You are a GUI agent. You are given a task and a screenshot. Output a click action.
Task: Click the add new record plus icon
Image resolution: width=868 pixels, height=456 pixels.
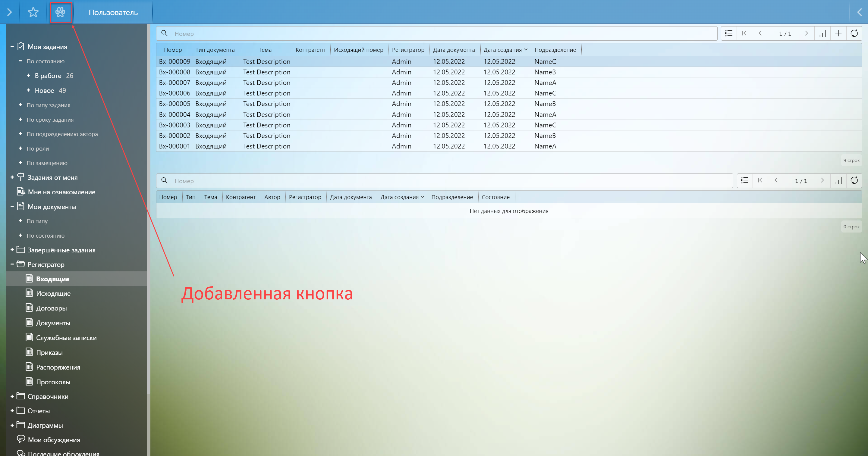(838, 33)
